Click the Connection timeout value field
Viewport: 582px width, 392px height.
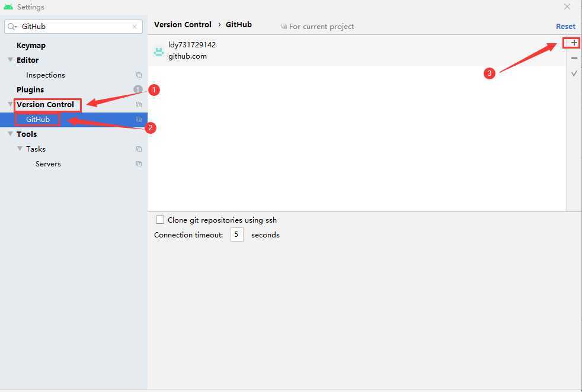click(237, 234)
